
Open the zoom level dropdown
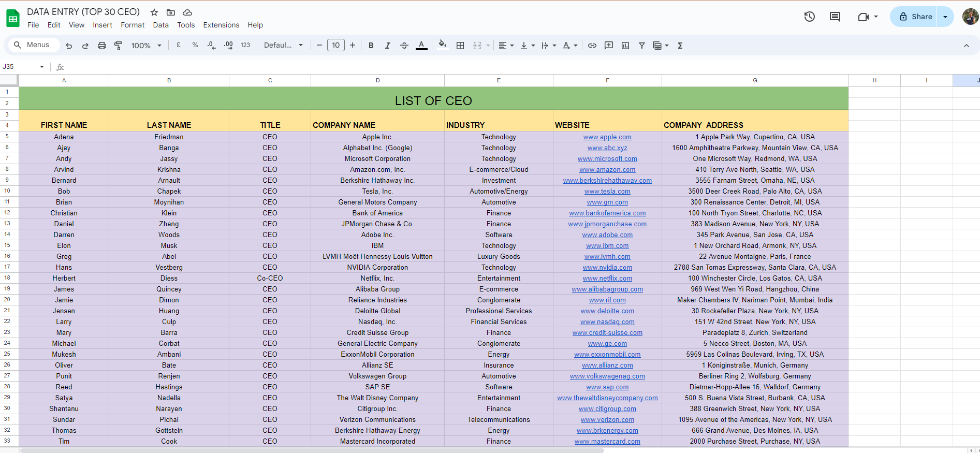tap(147, 46)
